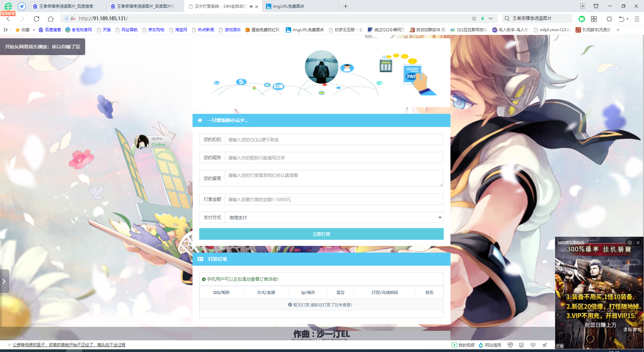This screenshot has height=352, width=644.
Task: Toggle the night mode sun icon
Action: click(609, 19)
